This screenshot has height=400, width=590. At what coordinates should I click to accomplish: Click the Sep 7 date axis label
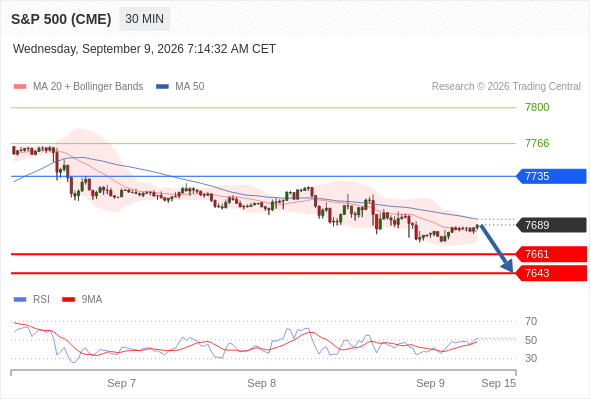pyautogui.click(x=122, y=383)
